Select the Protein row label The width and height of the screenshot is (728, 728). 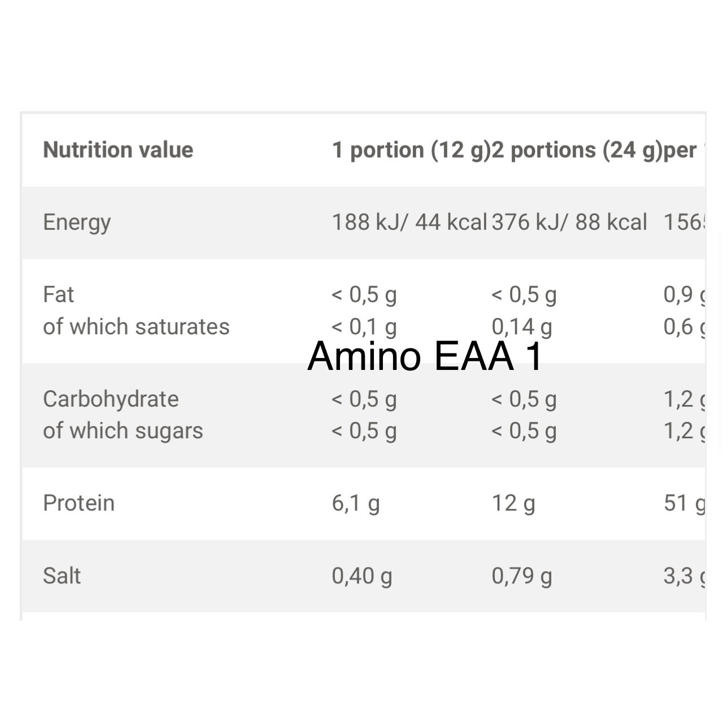(x=79, y=503)
